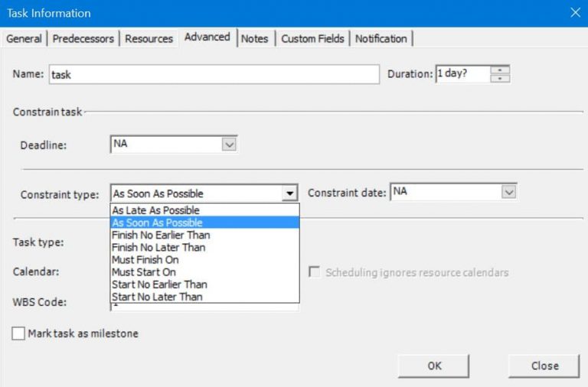The image size is (588, 387).
Task: Choose Finish No Earlier Than constraint
Action: [161, 235]
